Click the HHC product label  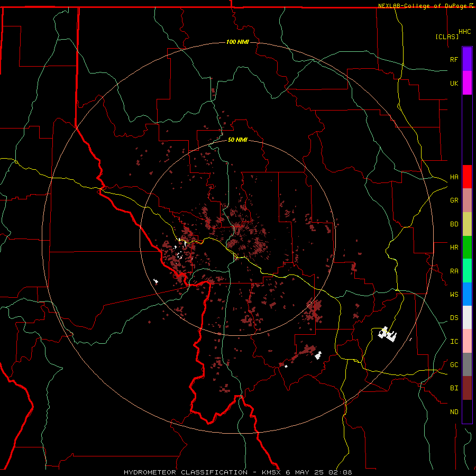click(465, 32)
